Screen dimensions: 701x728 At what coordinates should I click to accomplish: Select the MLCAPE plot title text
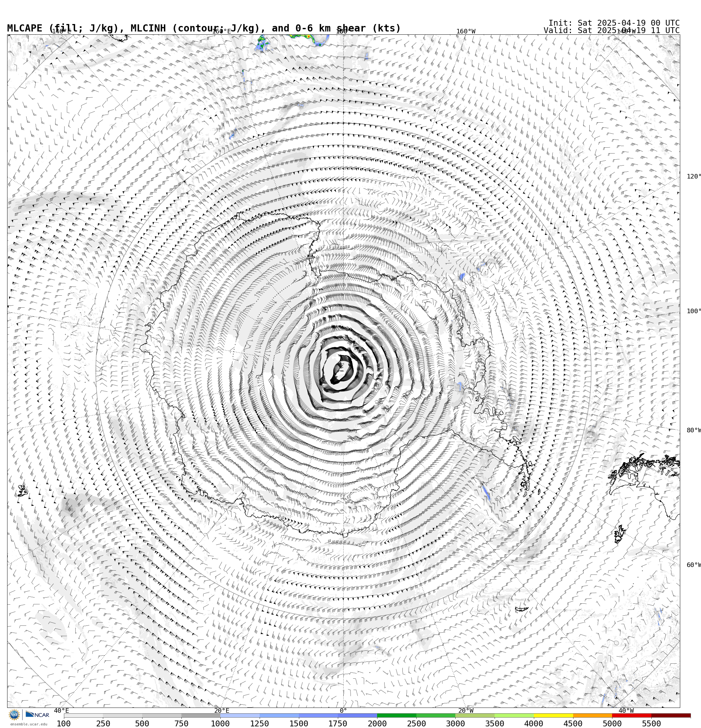pos(204,28)
